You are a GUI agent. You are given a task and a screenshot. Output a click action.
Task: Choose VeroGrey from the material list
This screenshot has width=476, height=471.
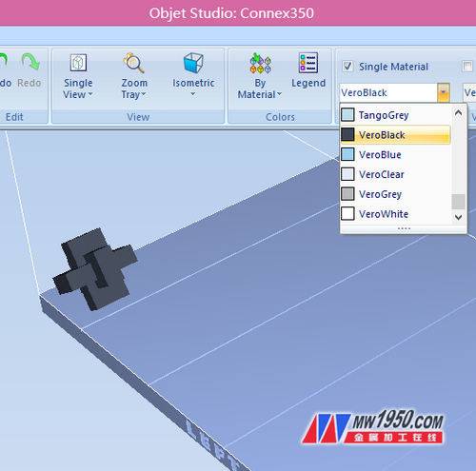pos(395,194)
